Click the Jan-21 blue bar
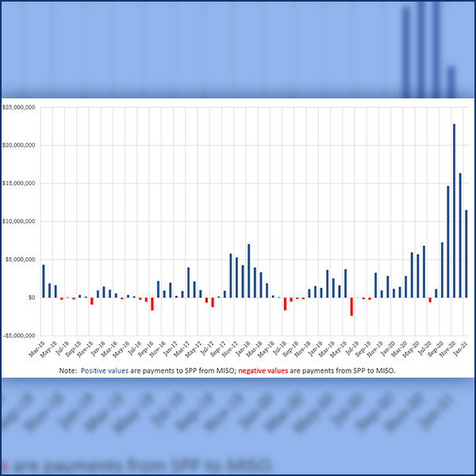 [x=466, y=254]
